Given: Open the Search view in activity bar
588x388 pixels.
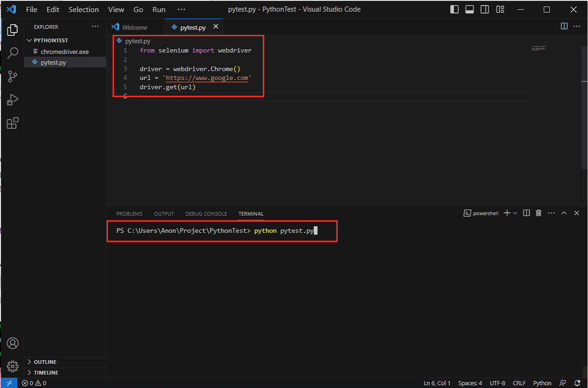Looking at the screenshot, I should point(13,53).
